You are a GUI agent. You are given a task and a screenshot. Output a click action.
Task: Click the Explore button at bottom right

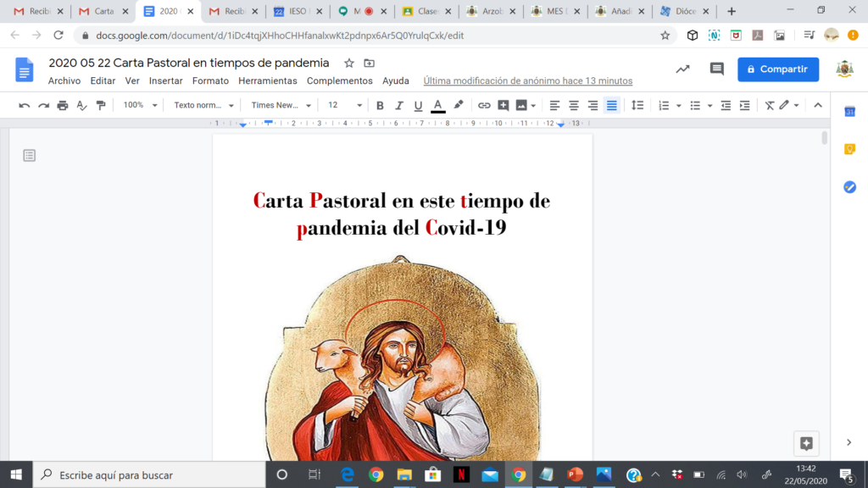[806, 442]
